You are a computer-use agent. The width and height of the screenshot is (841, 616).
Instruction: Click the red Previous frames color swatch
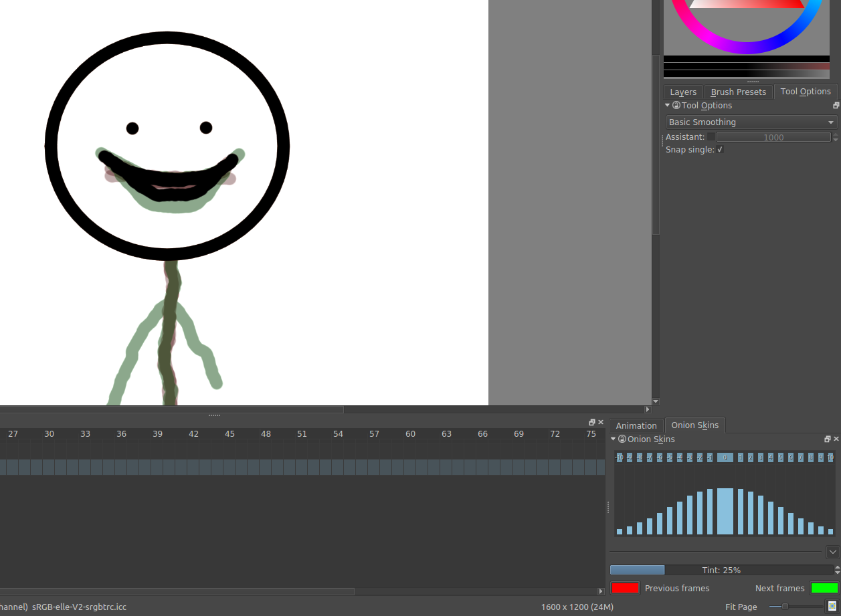pyautogui.click(x=625, y=588)
